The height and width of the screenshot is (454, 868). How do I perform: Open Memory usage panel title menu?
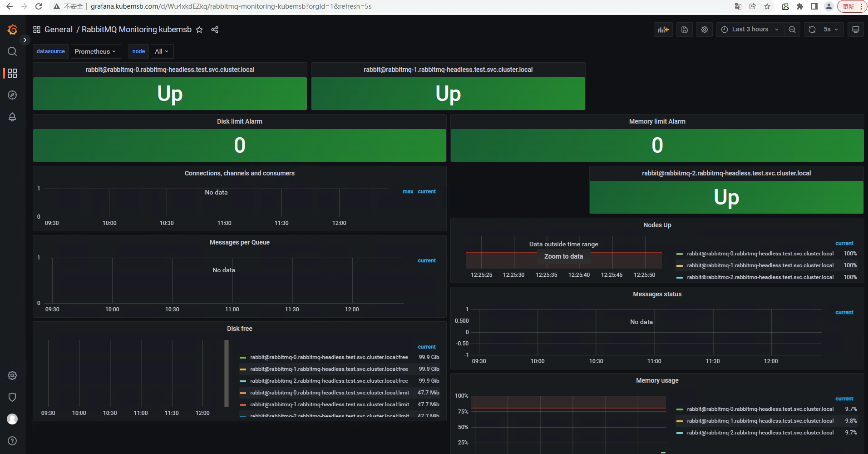[657, 380]
